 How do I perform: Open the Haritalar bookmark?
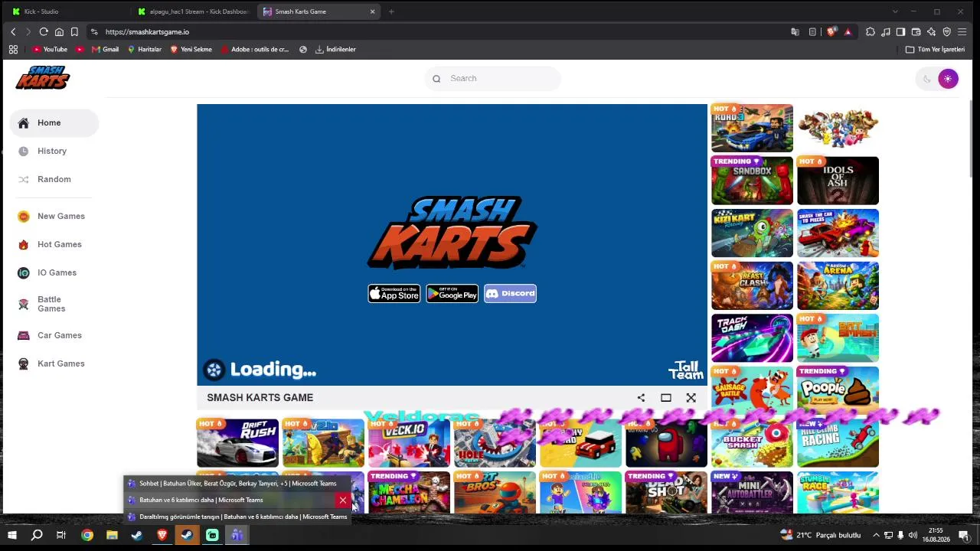145,50
